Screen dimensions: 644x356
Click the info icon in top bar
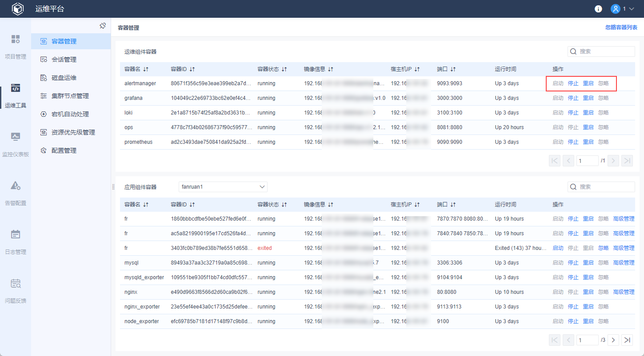(598, 9)
